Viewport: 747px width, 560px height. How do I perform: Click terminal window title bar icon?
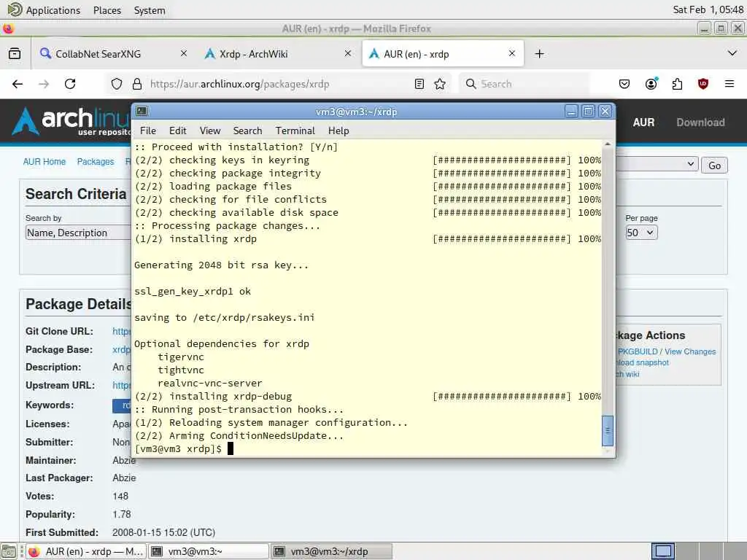click(x=142, y=112)
